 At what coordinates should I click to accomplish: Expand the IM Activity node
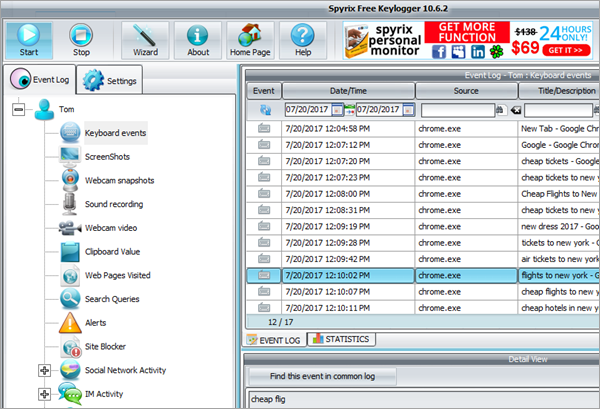44,394
